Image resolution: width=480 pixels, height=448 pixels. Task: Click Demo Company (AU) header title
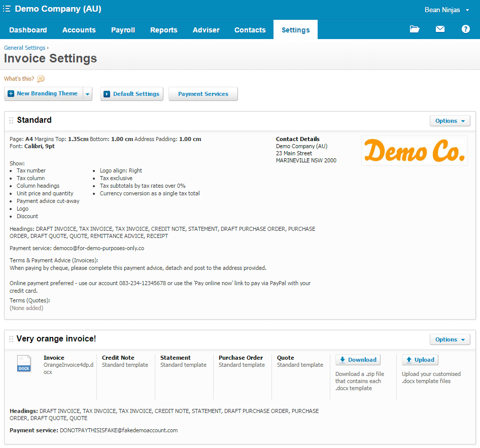click(x=58, y=9)
